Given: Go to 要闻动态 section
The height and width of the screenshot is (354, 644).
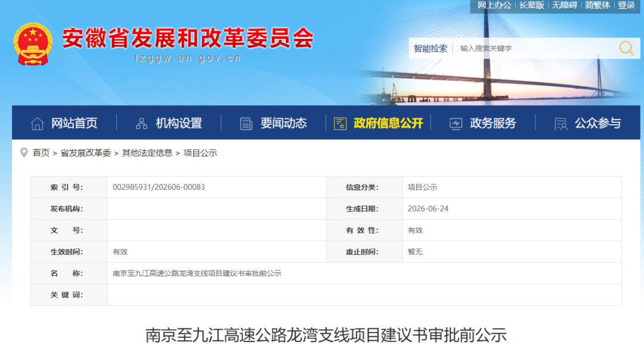Looking at the screenshot, I should pos(284,123).
